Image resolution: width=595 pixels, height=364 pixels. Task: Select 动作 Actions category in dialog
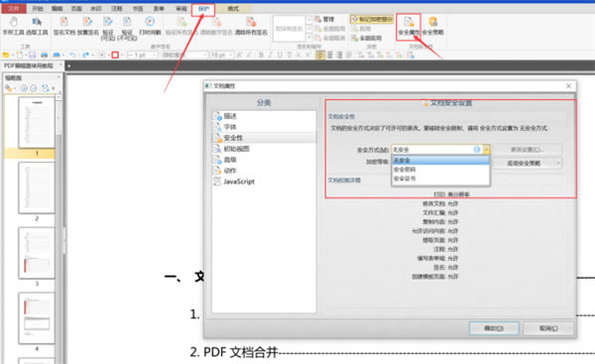264,171
